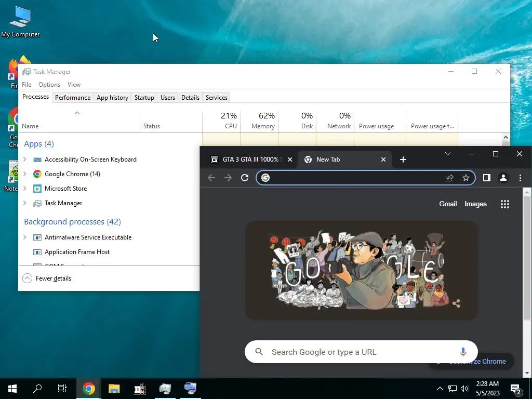Open Task View on taskbar

[62, 389]
